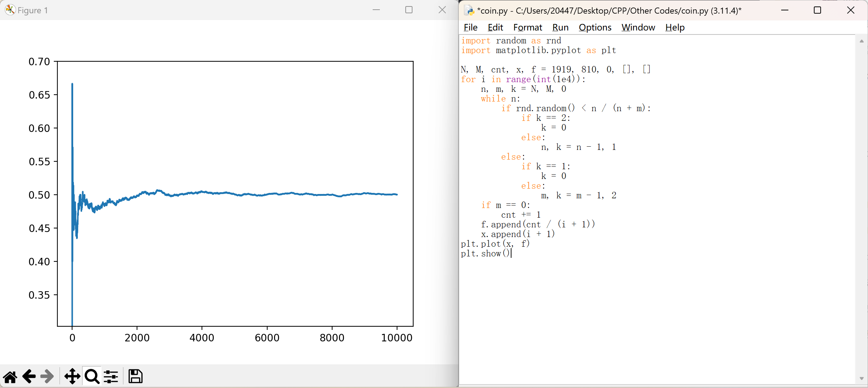The height and width of the screenshot is (388, 868).
Task: Open the Help menu in IDLE
Action: pos(675,28)
